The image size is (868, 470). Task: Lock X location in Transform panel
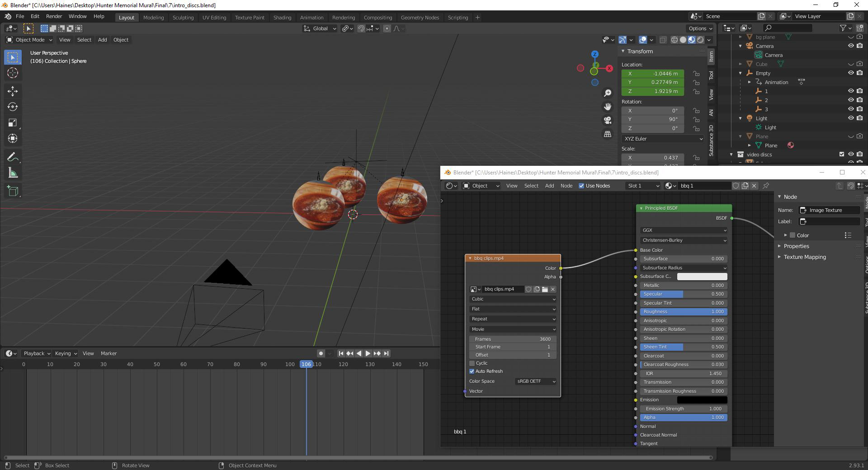(696, 74)
